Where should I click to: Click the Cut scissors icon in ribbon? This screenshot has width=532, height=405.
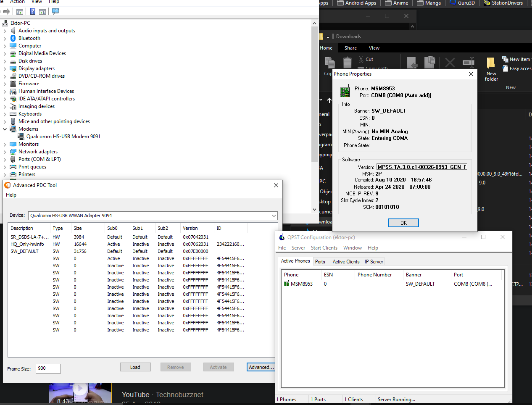point(361,59)
